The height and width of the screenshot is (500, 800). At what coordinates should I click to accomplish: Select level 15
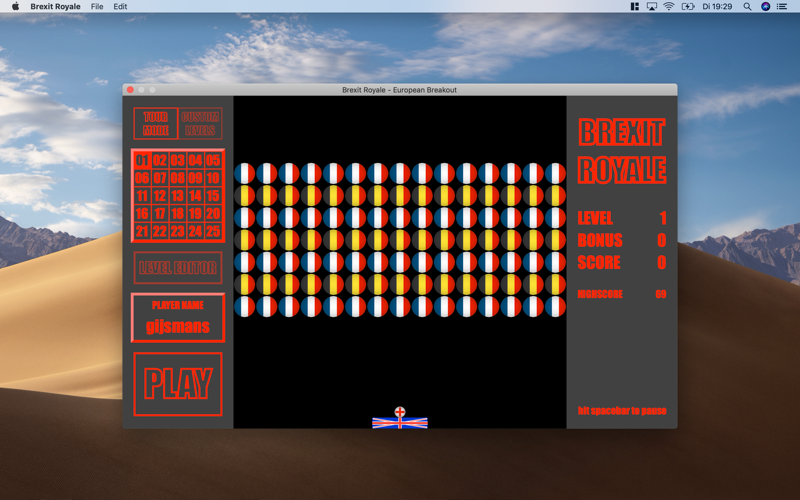tap(213, 196)
